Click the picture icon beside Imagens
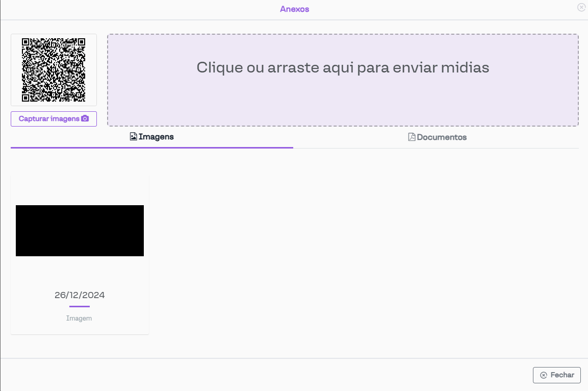This screenshot has height=391, width=588. (x=134, y=137)
